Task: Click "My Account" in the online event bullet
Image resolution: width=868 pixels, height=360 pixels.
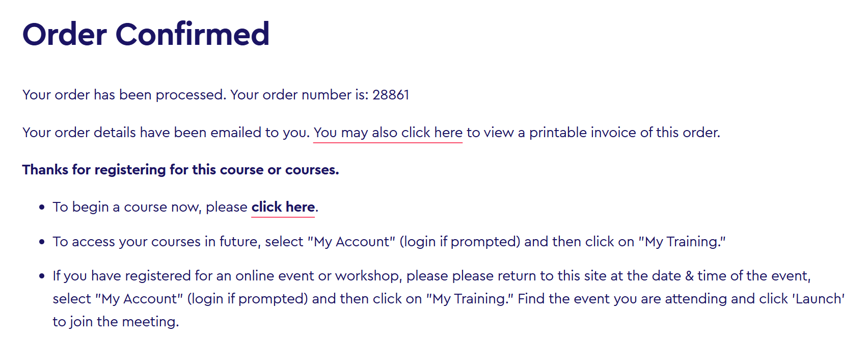Action: [x=139, y=299]
